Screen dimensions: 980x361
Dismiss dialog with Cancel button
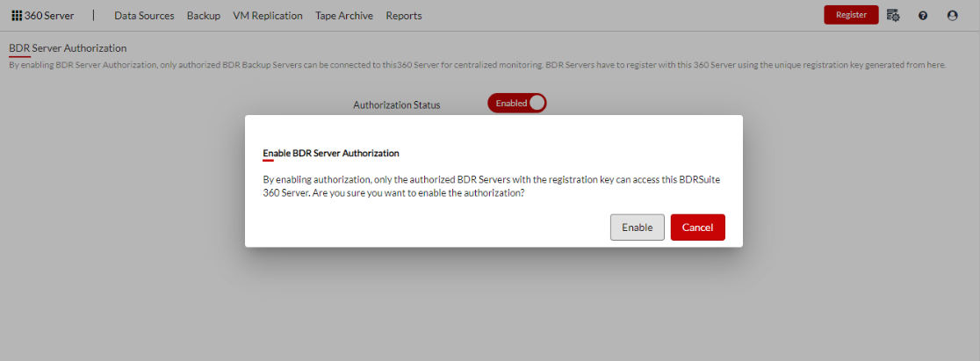[697, 227]
